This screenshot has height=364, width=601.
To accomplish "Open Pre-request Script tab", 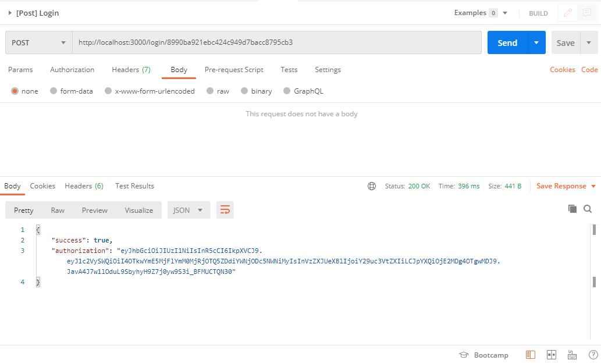I will [234, 70].
